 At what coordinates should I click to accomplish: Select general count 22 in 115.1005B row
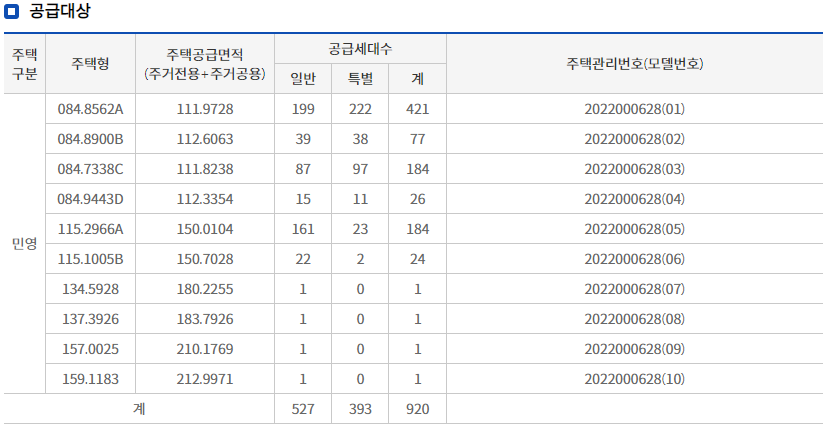point(303,259)
